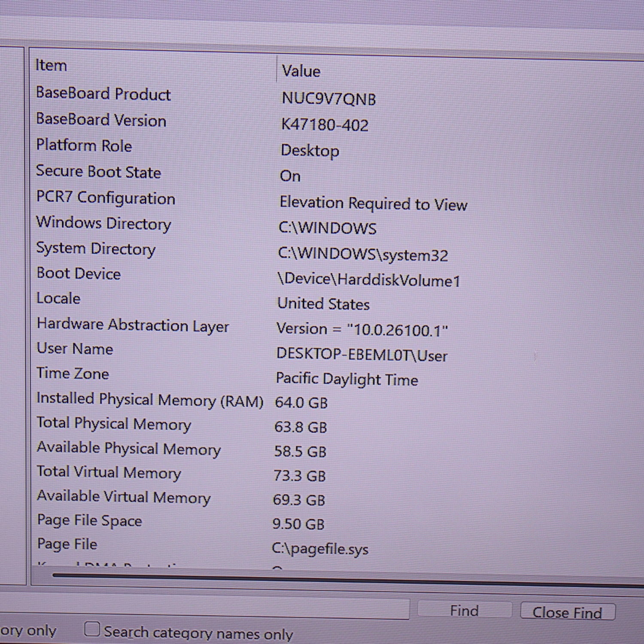The image size is (644, 644).
Task: Click the Value column header
Action: [x=301, y=71]
